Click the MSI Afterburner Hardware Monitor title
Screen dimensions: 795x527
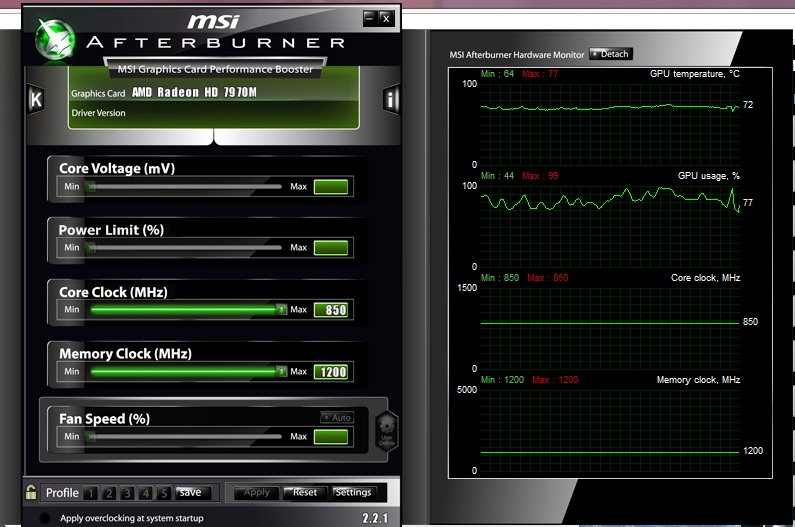517,54
